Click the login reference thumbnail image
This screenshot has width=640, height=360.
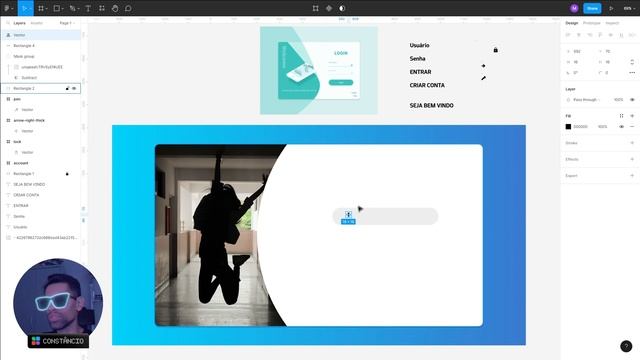pos(319,71)
